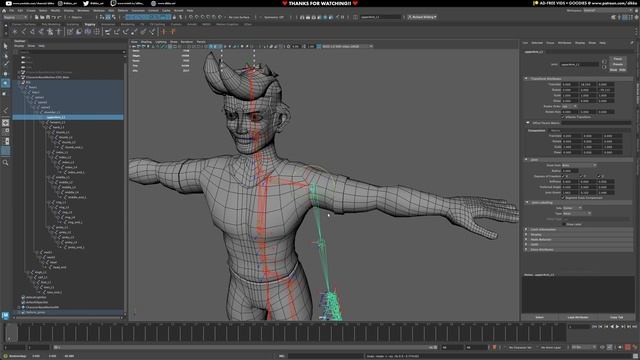The height and width of the screenshot is (360, 640).
Task: Open the File menu
Action: point(11,10)
